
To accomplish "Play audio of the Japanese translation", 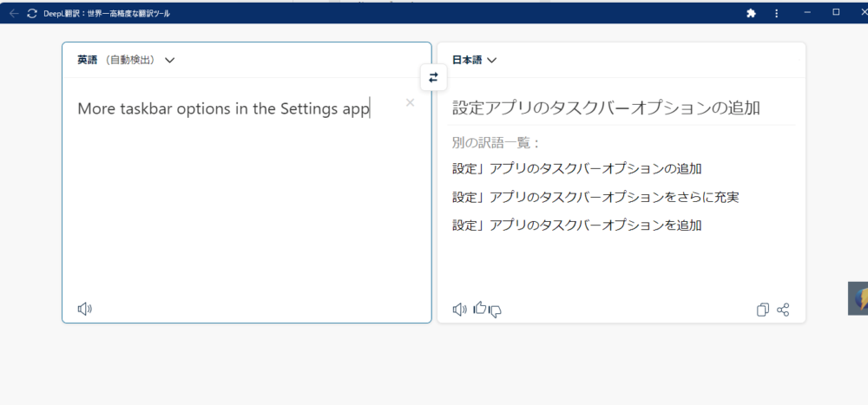I will (459, 310).
